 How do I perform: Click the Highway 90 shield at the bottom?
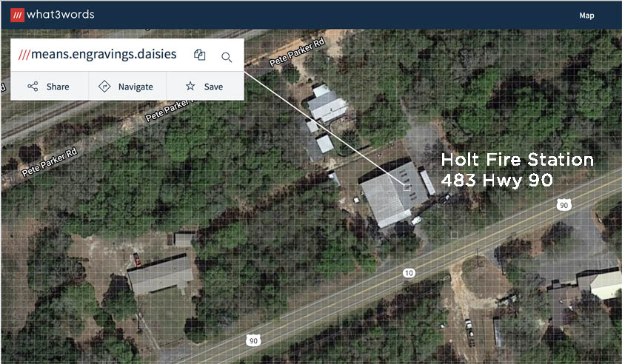coord(253,340)
